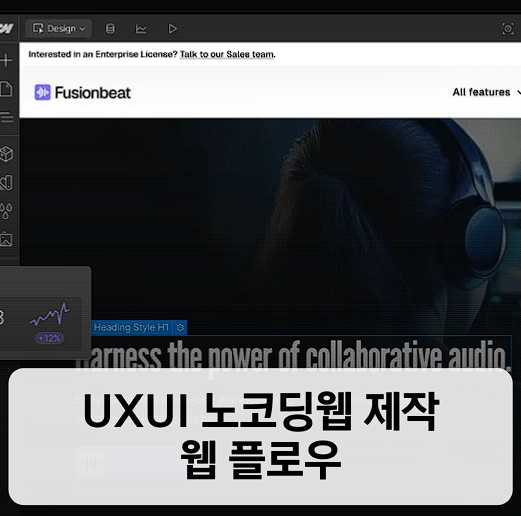Image resolution: width=521 pixels, height=516 pixels.
Task: Click the +12% badge
Action: pos(50,338)
